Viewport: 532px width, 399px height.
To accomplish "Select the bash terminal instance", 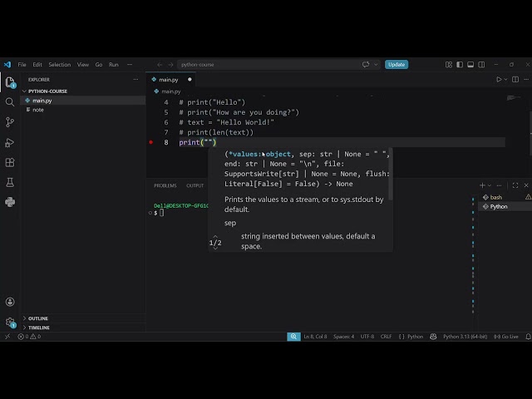I will [505, 197].
